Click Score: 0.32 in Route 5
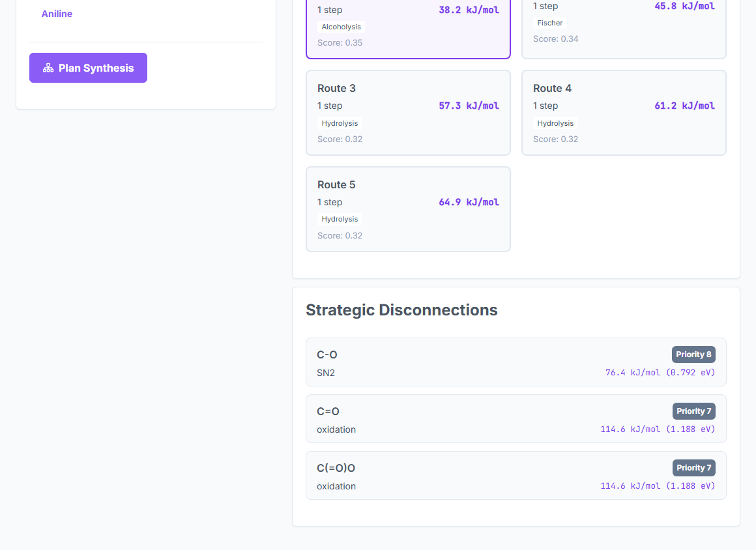 (340, 236)
